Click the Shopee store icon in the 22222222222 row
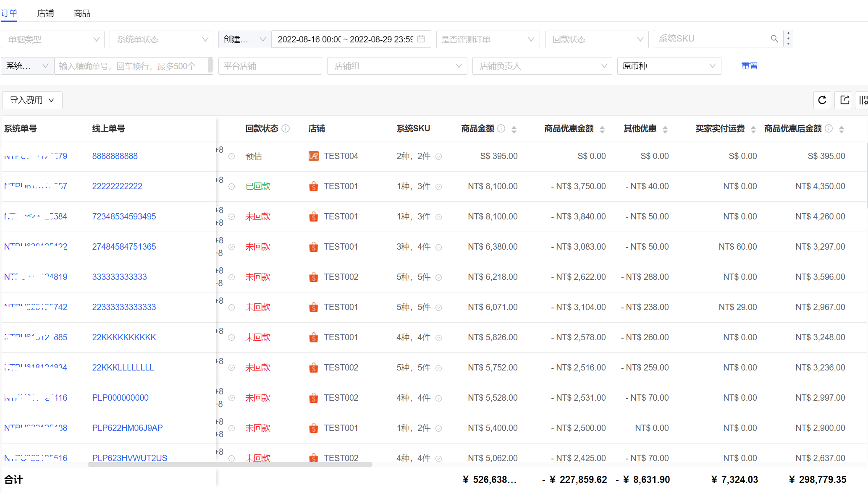868x493 pixels. (x=314, y=186)
